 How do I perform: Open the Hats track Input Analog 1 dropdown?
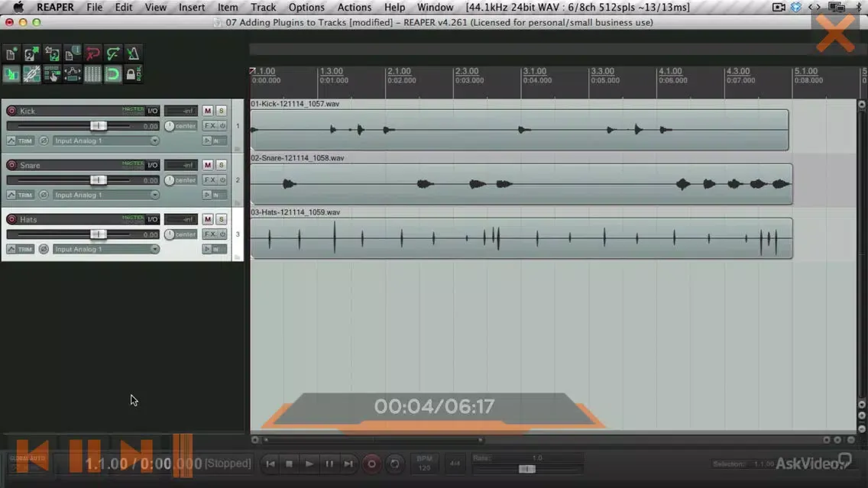[x=105, y=249]
